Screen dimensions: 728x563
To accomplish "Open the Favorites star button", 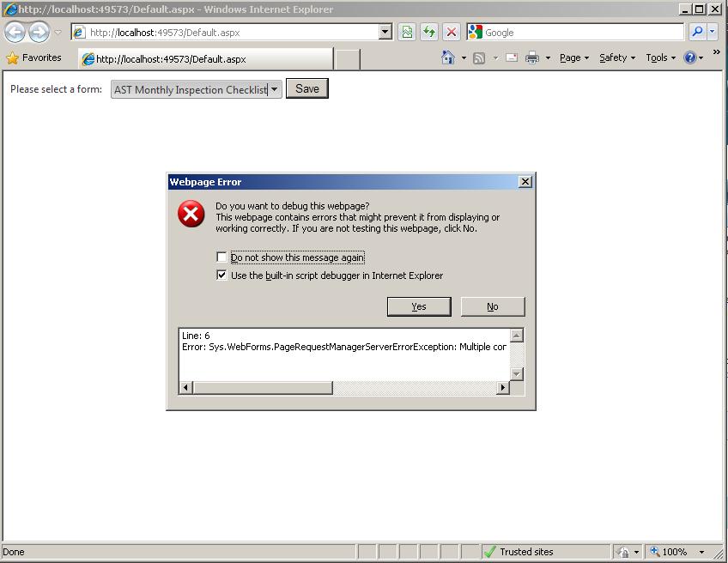I will pos(33,58).
